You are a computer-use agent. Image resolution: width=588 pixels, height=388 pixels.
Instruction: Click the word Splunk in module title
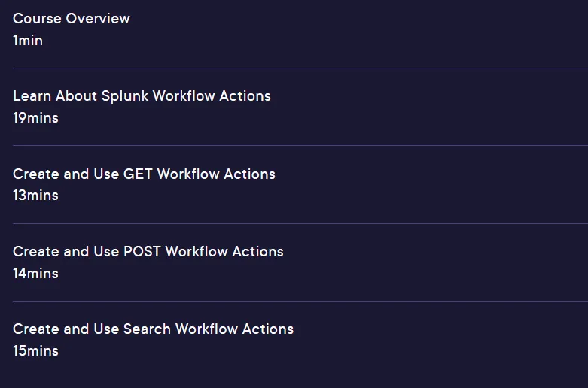tap(125, 97)
